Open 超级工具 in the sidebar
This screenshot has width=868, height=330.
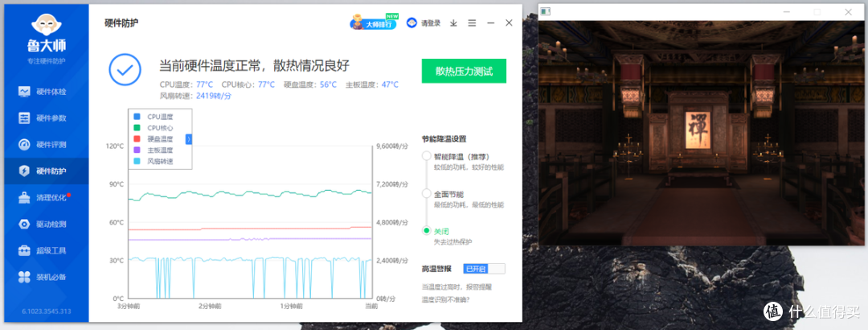pos(44,250)
